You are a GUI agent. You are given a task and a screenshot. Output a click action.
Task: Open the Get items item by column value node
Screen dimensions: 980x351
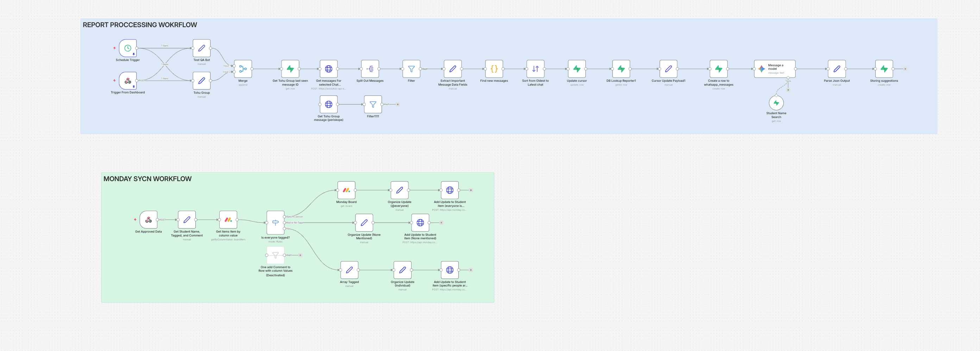coord(228,220)
